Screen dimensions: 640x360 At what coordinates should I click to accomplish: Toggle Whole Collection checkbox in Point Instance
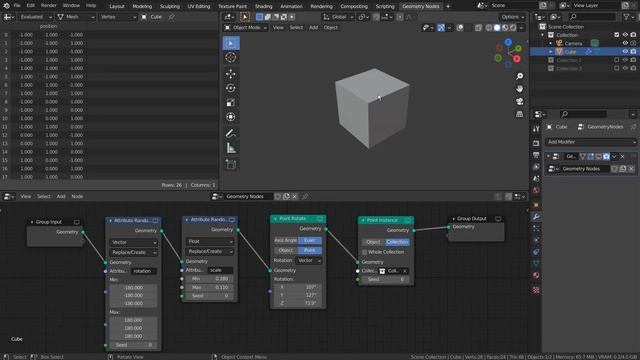(x=364, y=252)
